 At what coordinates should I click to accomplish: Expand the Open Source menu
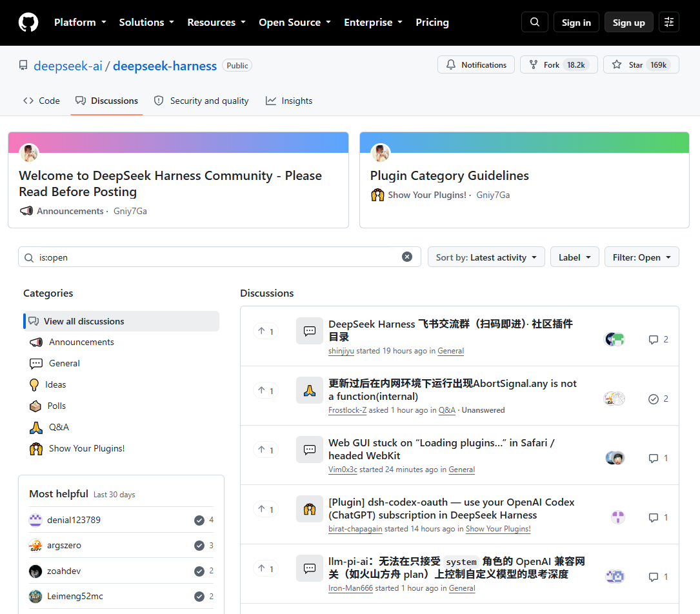pyautogui.click(x=294, y=23)
